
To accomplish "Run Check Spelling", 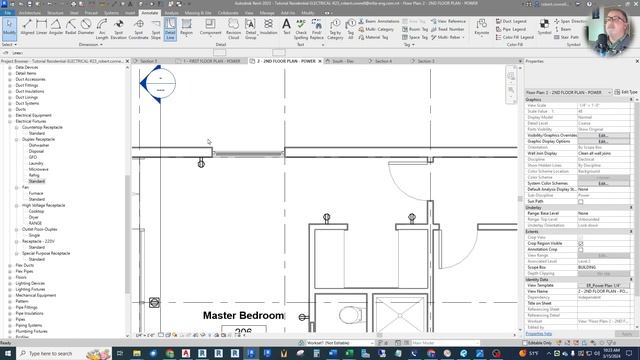I will click(x=301, y=29).
